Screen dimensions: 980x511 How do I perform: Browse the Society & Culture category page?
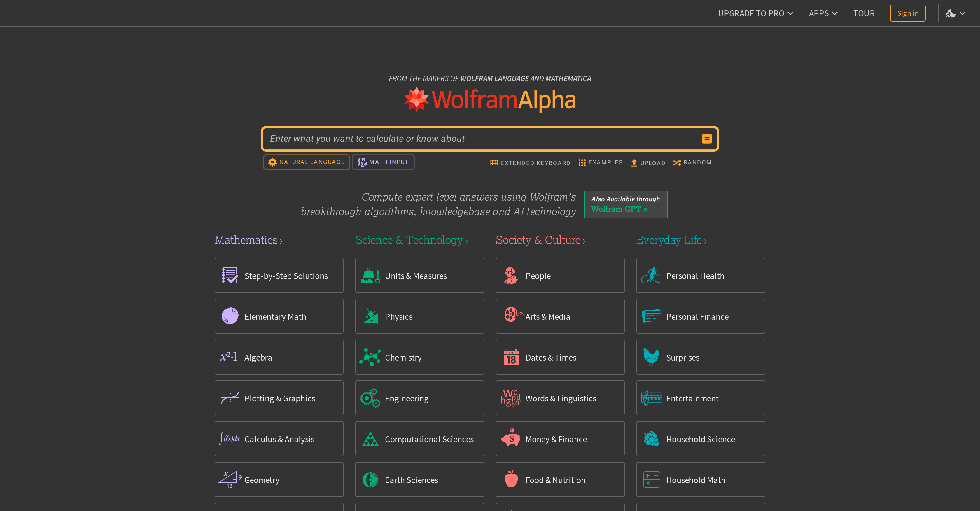pyautogui.click(x=540, y=240)
